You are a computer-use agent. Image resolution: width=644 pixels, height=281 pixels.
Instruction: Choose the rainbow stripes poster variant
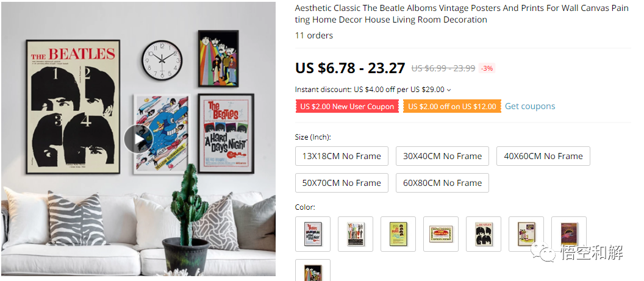click(x=313, y=271)
